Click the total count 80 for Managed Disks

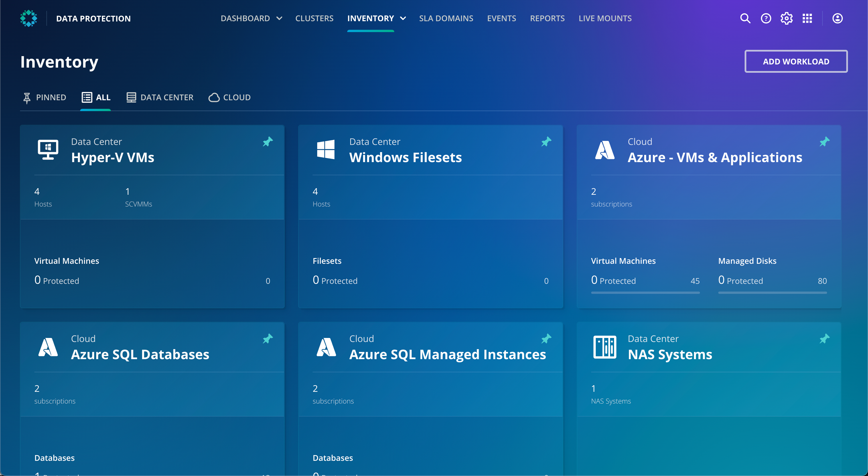click(822, 281)
